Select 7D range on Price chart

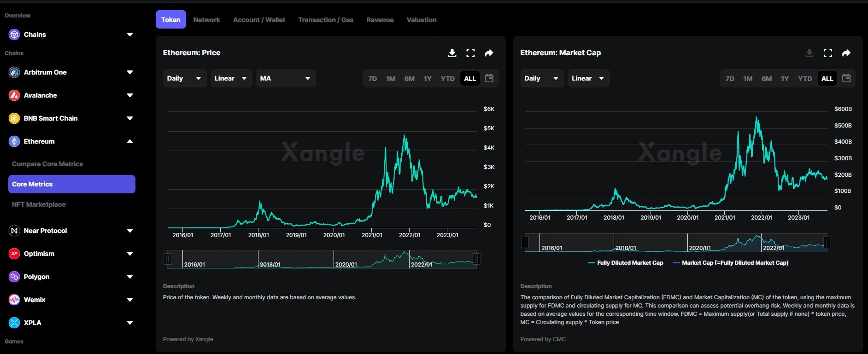coord(372,79)
